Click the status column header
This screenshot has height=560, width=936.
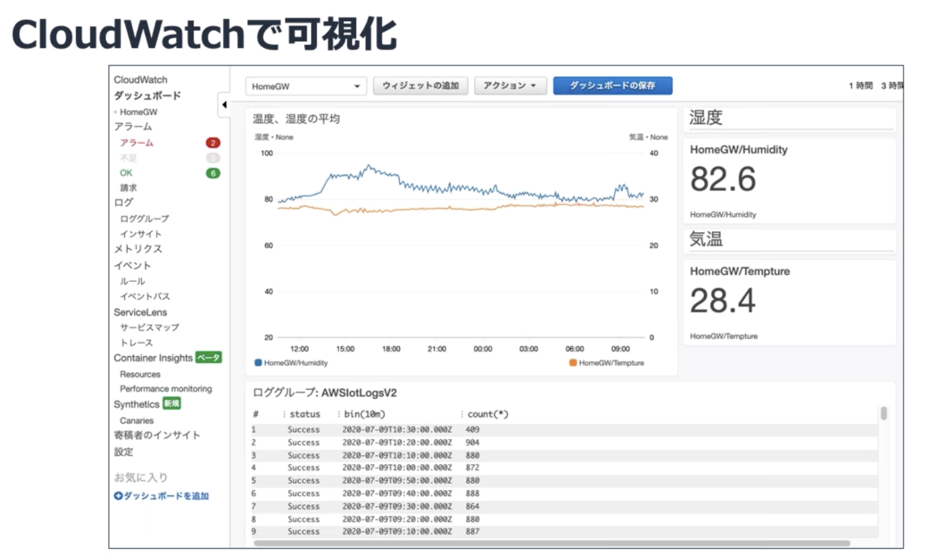click(305, 414)
